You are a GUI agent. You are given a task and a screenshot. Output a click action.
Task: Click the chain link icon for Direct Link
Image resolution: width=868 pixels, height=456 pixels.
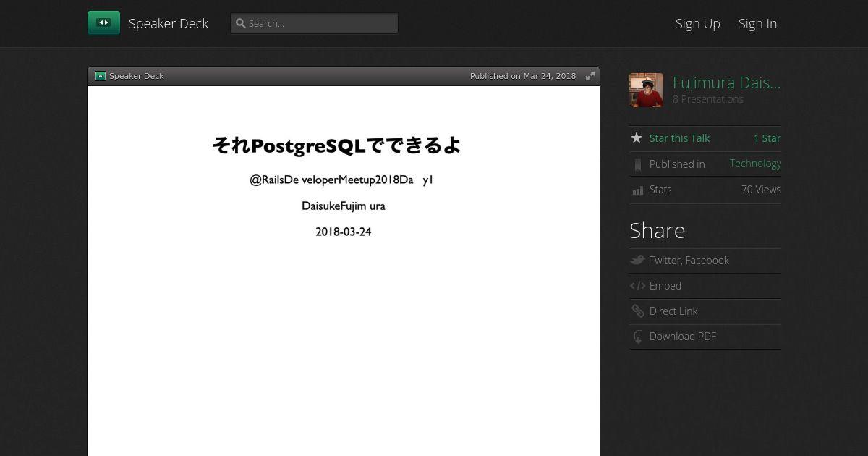point(637,311)
